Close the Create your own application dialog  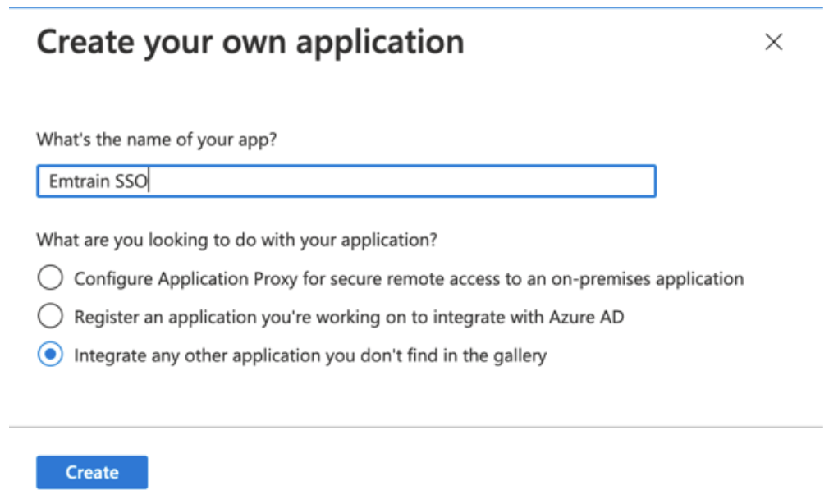tap(772, 39)
